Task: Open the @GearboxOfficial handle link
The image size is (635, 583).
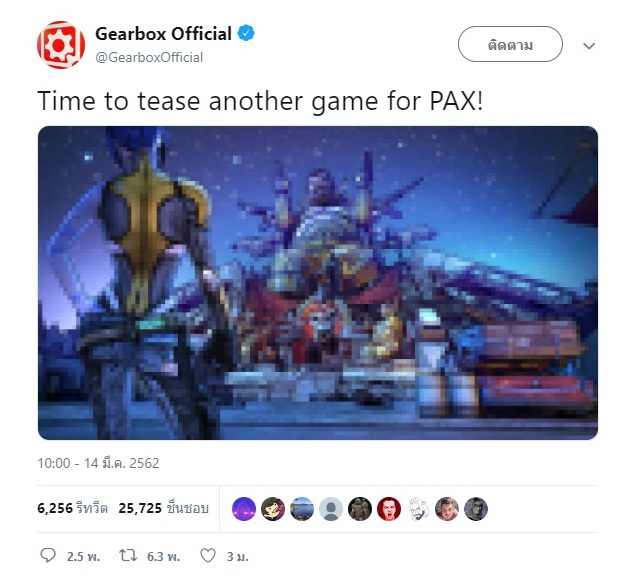Action: pyautogui.click(x=149, y=57)
